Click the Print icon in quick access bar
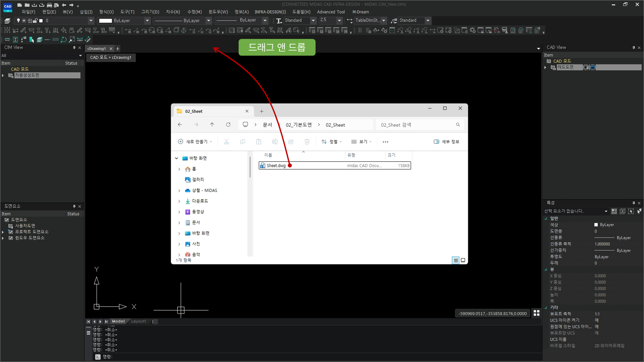Screen dimensions: 644x362 coord(49,5)
